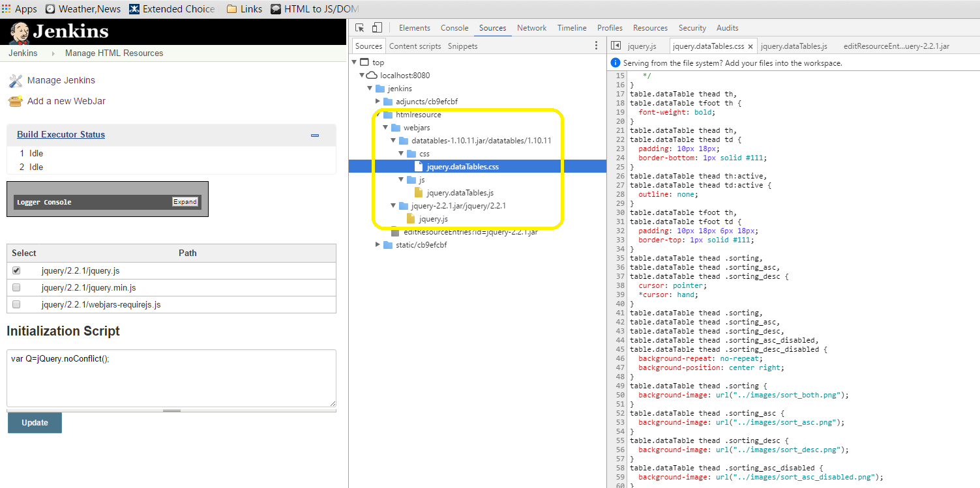Switch to the editResourceEnt...uery-2.2.1.jar tab
Screen dimensions: 980x488
896,46
